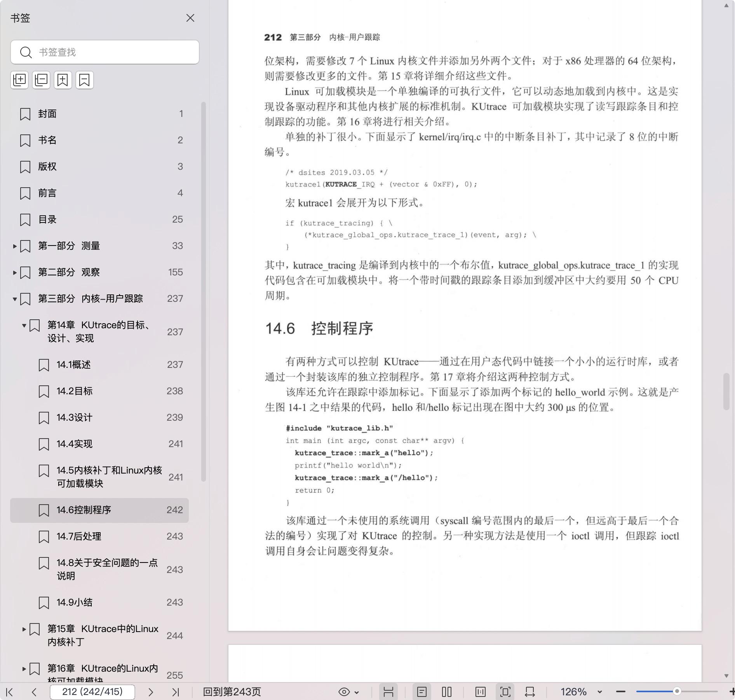Select the 14.3设计 bookmark
The height and width of the screenshot is (700, 735).
pyautogui.click(x=74, y=417)
